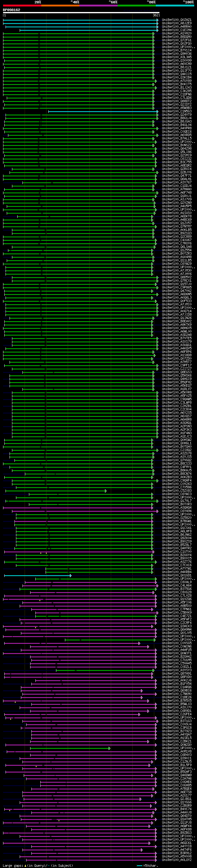The image size is (197, 868).
Task: Open the UniRef100_Q8D5V2 label
Action: click(x=176, y=277)
